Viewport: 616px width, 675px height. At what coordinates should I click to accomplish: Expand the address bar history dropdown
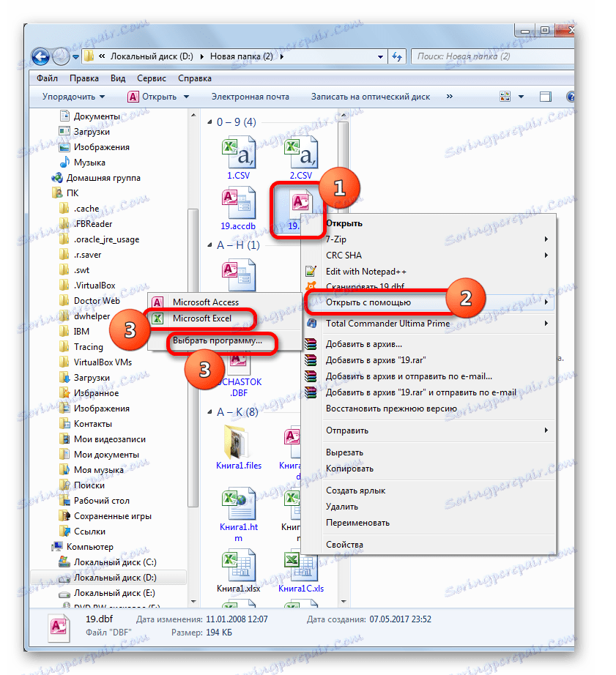[380, 57]
